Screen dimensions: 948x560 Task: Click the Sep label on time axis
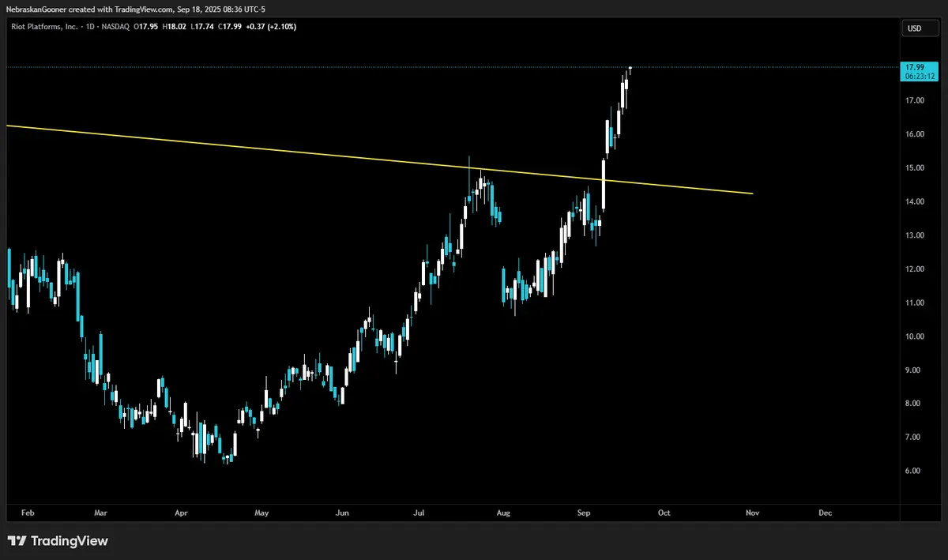click(x=584, y=513)
